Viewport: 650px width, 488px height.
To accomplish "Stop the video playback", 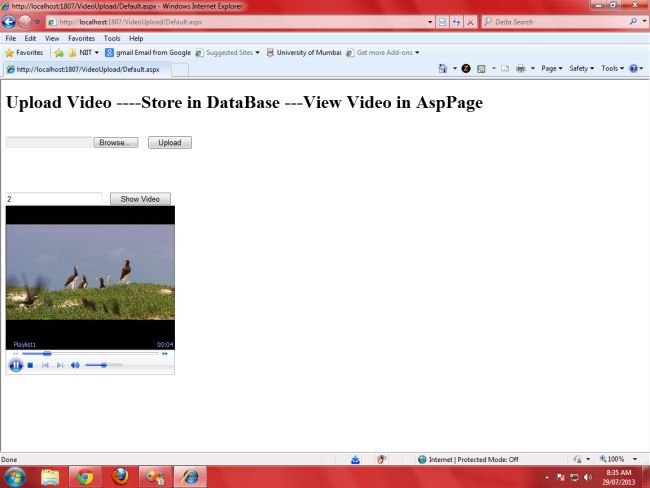I will pyautogui.click(x=30, y=365).
